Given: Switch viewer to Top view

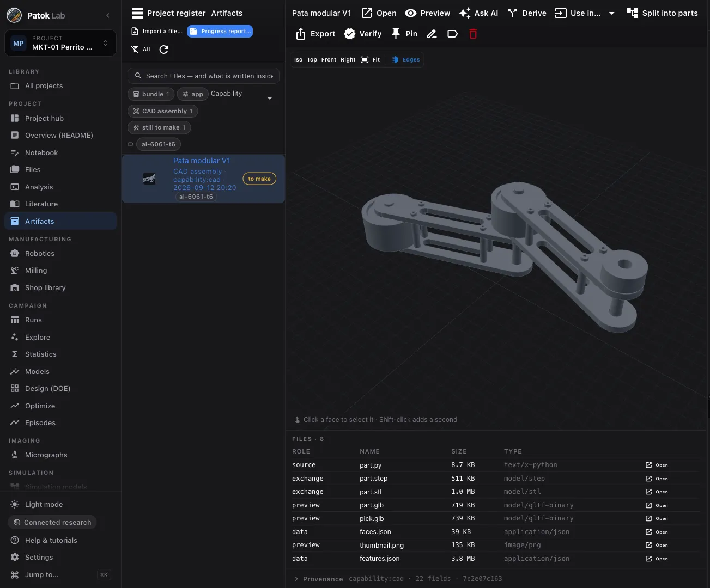Looking at the screenshot, I should [312, 60].
